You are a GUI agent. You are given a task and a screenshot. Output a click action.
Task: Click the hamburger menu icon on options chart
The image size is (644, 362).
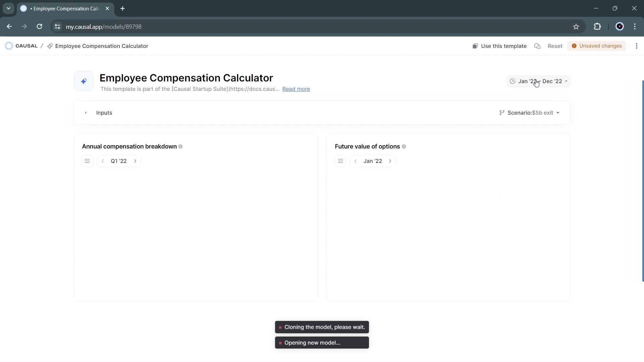[x=340, y=161]
